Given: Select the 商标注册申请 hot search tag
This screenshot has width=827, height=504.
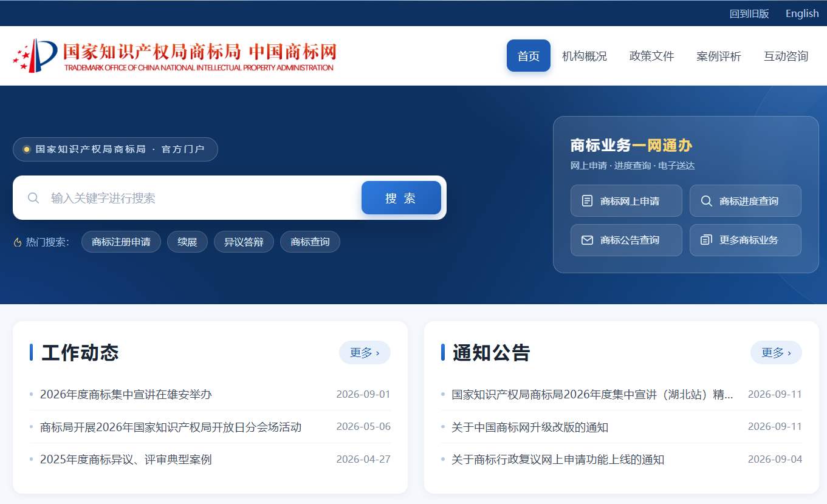Looking at the screenshot, I should (x=121, y=242).
